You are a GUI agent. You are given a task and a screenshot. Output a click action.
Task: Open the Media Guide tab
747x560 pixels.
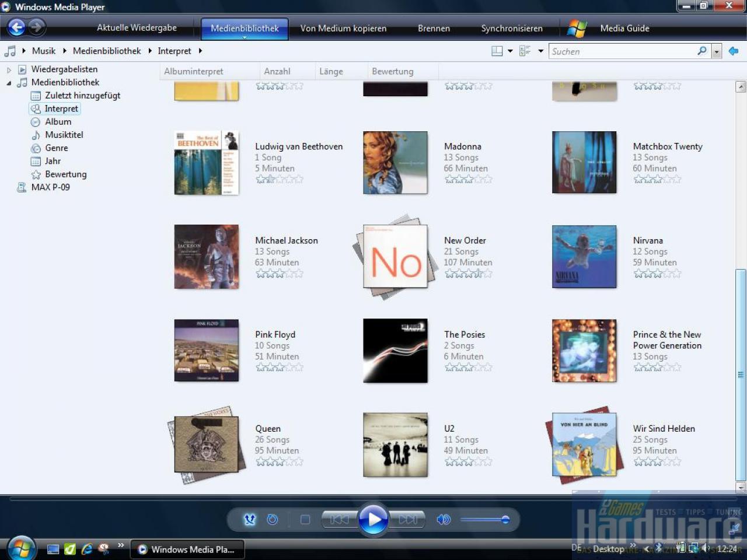click(624, 28)
